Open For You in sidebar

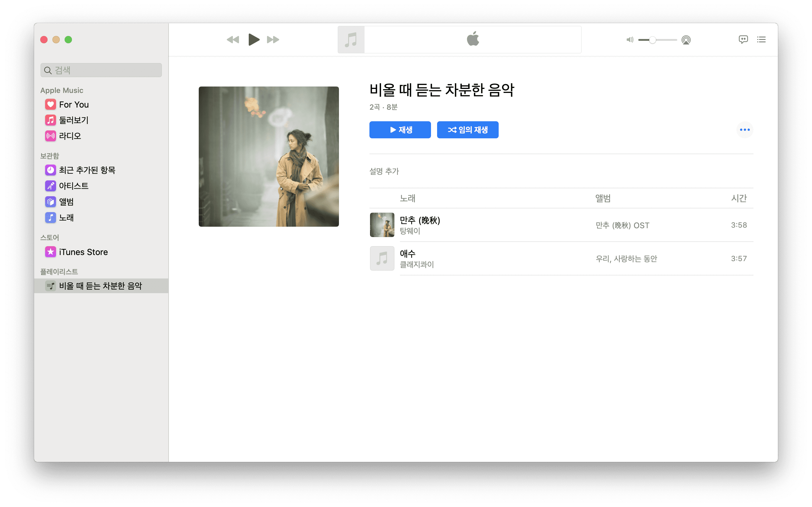pos(74,105)
